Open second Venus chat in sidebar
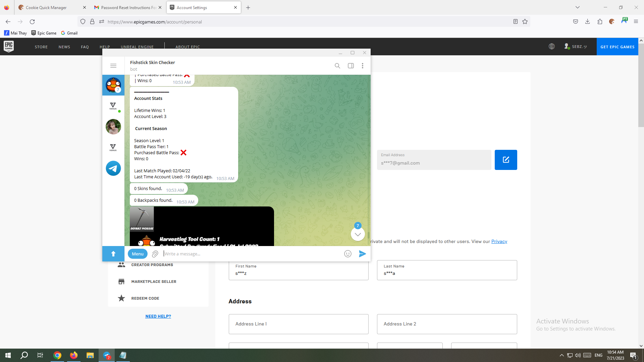The image size is (644, 362). 113,147
